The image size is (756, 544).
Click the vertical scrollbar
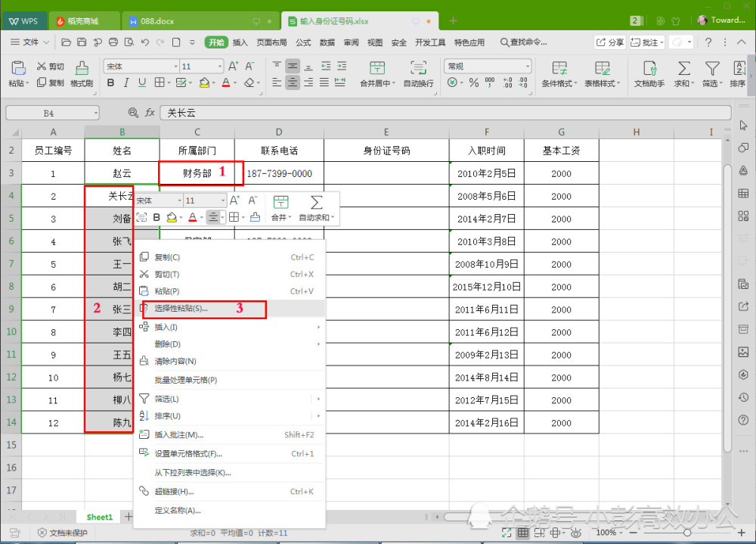727,309
